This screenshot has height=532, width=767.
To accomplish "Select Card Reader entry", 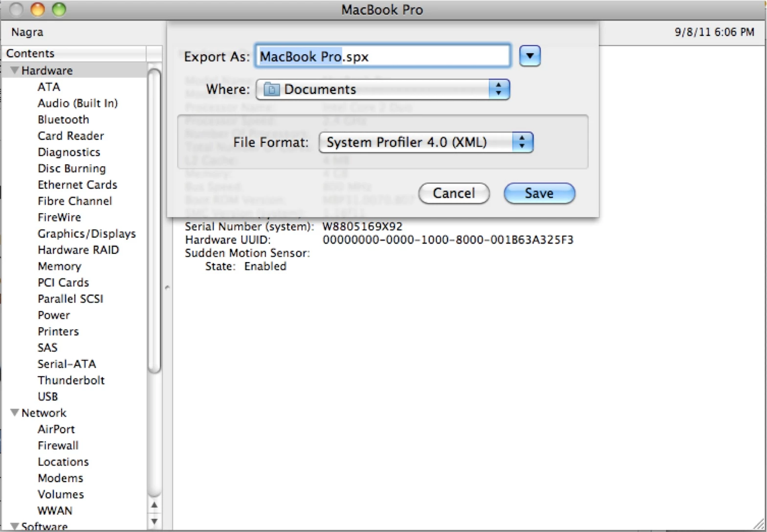I will click(71, 136).
